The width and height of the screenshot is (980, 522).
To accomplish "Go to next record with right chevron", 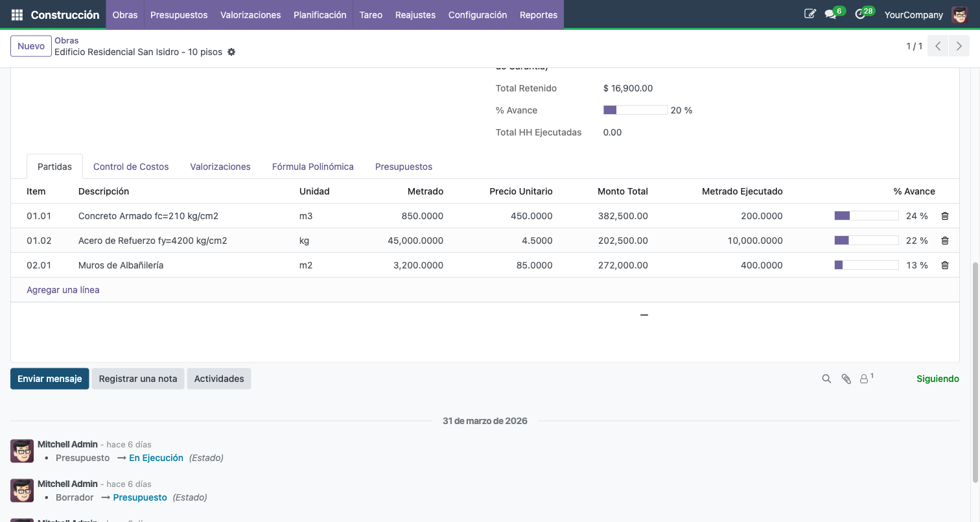I will tap(959, 46).
